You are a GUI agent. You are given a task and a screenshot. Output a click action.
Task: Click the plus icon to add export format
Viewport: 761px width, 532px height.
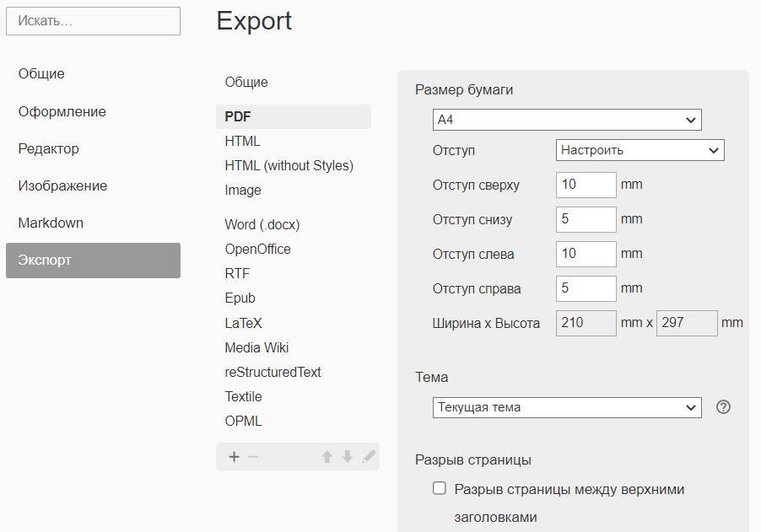pyautogui.click(x=234, y=457)
